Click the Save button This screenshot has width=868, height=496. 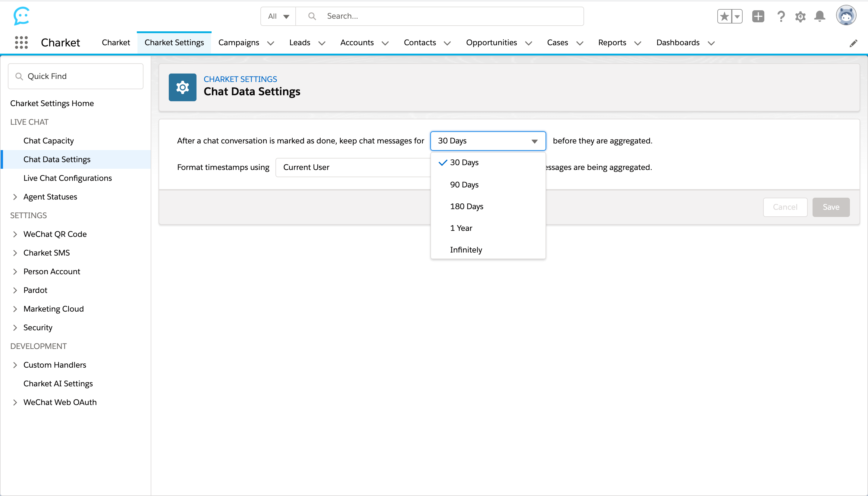click(831, 207)
